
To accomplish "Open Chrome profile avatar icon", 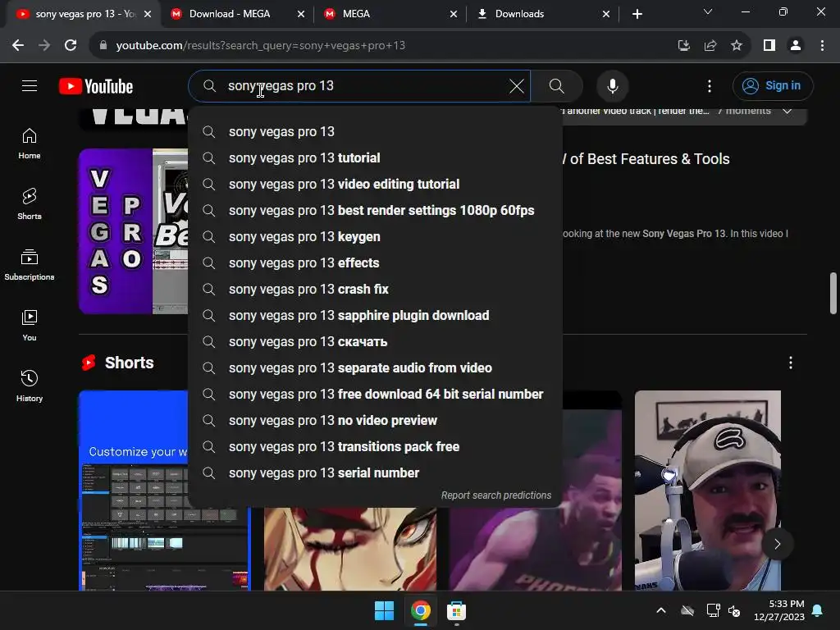I will click(796, 46).
